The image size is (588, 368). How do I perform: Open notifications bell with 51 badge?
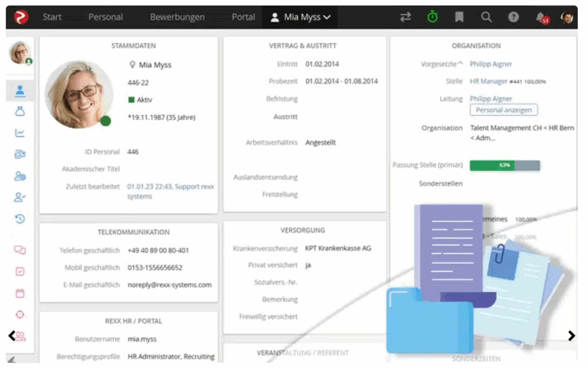pos(541,18)
